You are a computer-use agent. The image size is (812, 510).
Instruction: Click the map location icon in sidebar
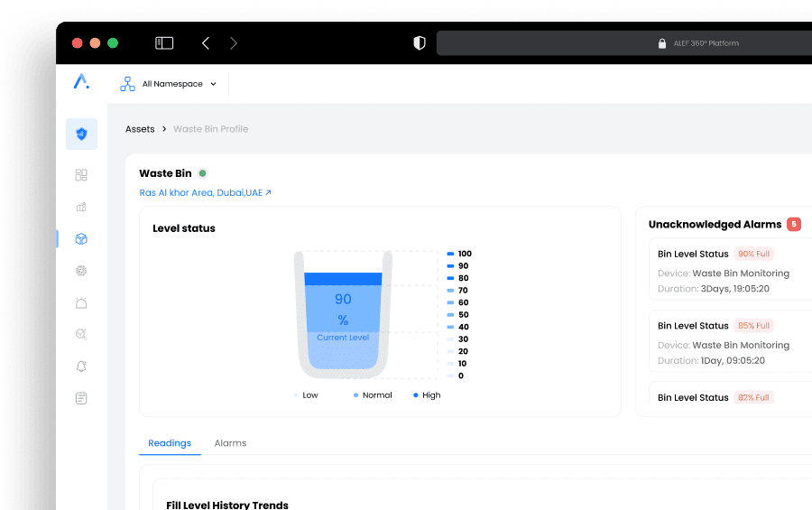(x=81, y=207)
